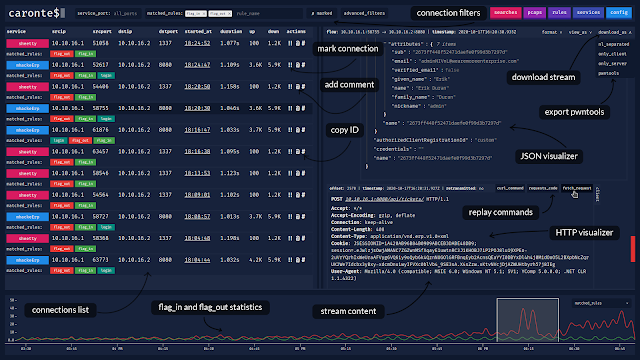Toggle the marked connections filter
This screenshot has height=360, width=640.
(x=322, y=13)
